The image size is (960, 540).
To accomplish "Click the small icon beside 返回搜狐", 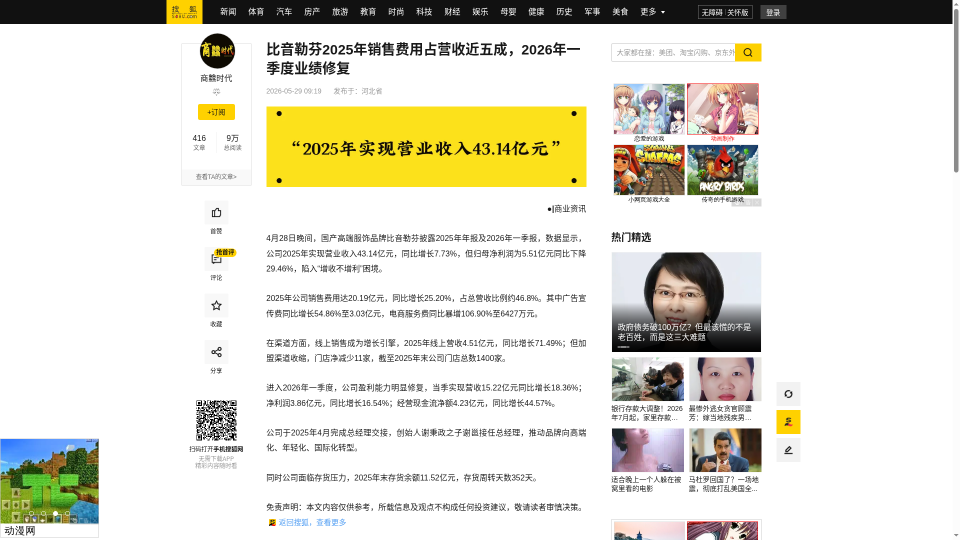I will pos(272,523).
